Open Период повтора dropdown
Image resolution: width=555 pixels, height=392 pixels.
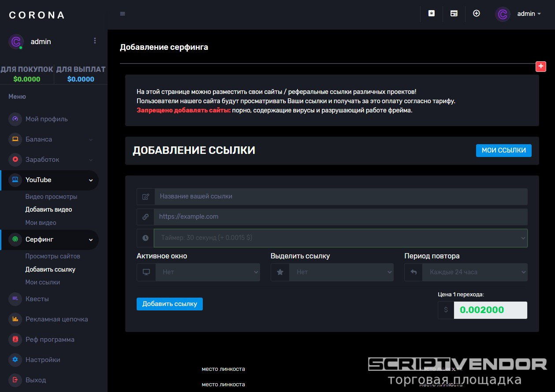tap(475, 272)
